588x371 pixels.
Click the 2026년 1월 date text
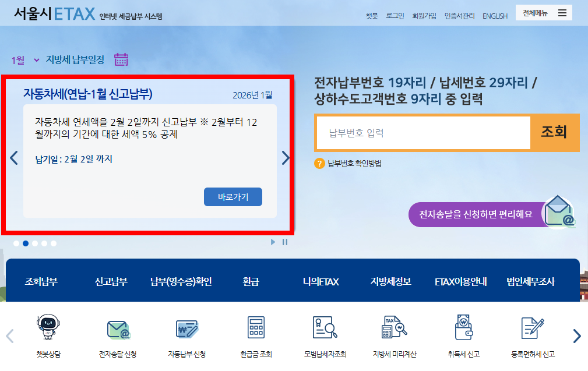[x=252, y=95]
